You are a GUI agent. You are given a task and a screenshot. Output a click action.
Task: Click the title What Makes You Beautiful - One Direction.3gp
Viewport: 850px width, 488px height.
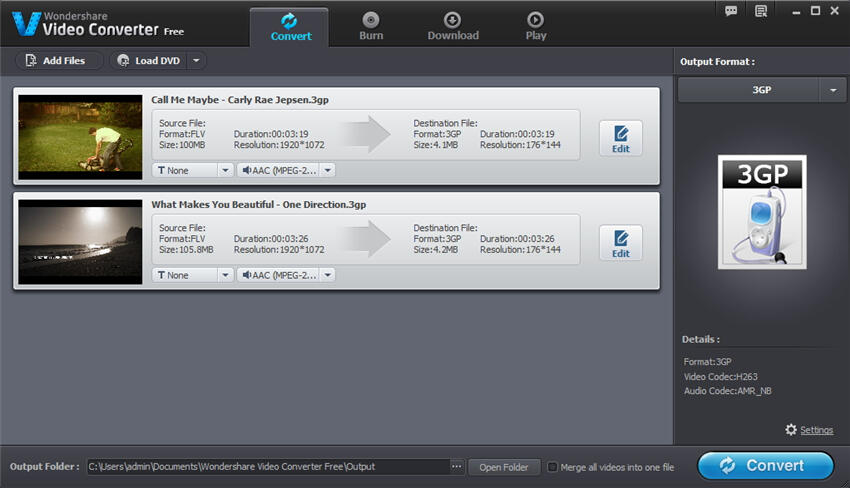coord(259,204)
